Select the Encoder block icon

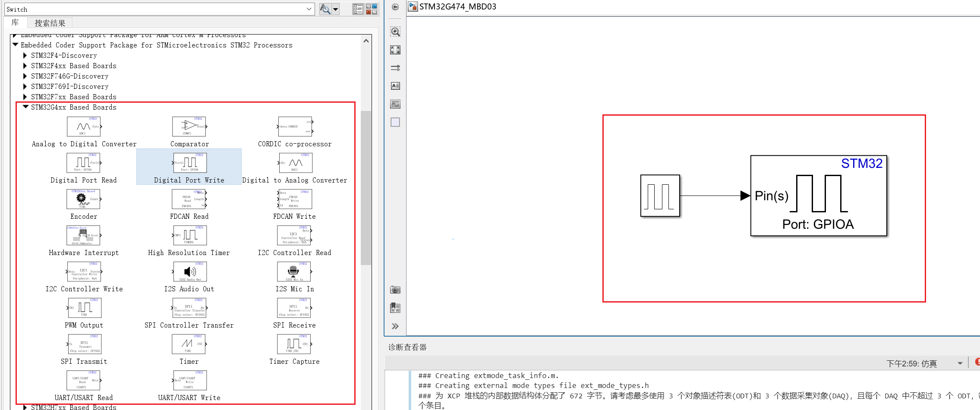[x=84, y=199]
